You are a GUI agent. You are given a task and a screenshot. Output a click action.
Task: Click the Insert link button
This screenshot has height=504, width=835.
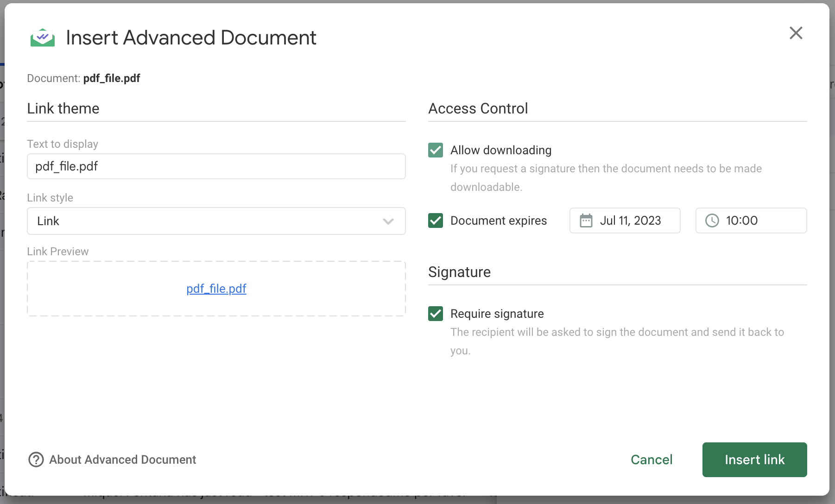point(754,460)
